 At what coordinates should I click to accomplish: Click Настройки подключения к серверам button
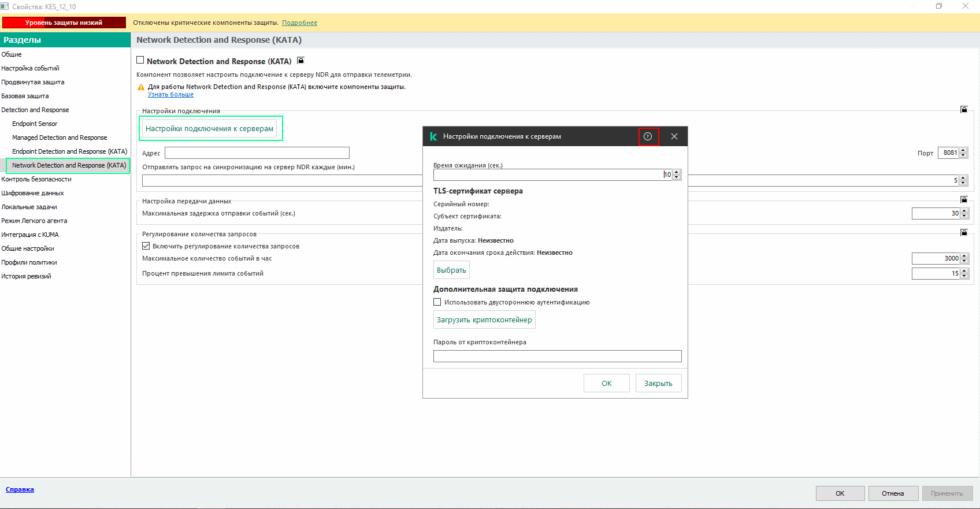tap(209, 128)
